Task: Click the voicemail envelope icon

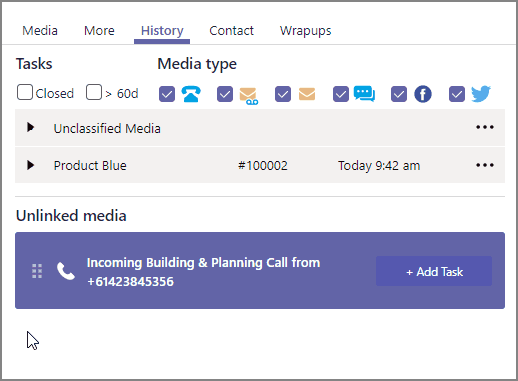Action: tap(249, 95)
